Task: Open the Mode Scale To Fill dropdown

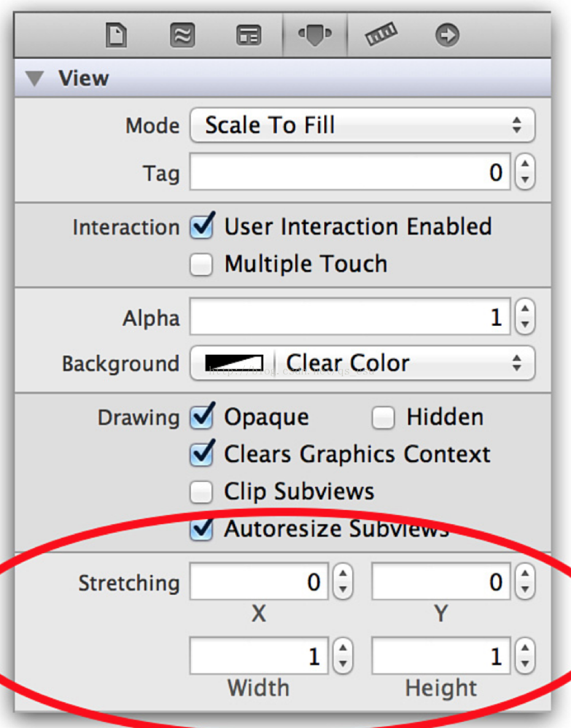Action: click(x=363, y=125)
